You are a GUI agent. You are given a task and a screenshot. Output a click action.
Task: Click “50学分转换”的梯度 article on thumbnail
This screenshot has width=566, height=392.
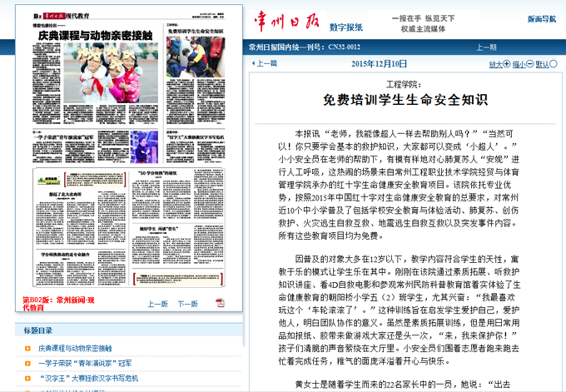(177, 195)
